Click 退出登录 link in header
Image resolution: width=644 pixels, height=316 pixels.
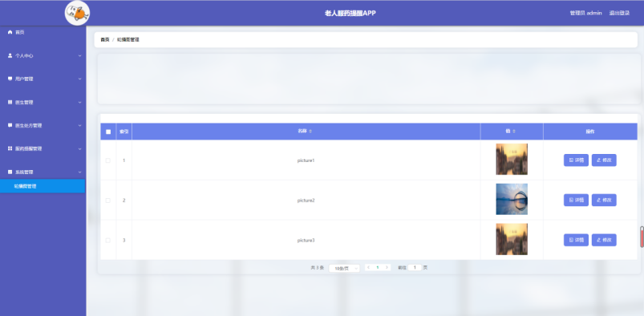point(619,13)
